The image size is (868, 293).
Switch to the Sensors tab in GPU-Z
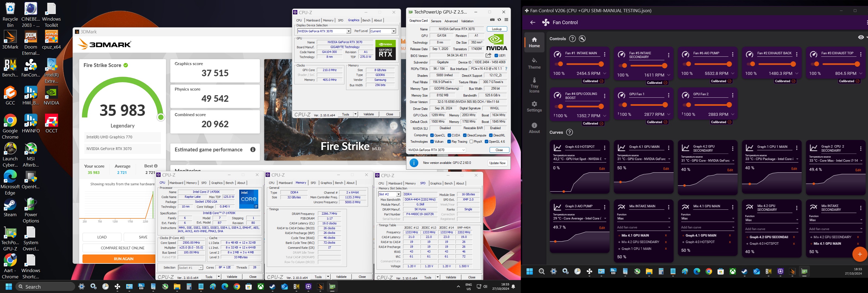[436, 21]
